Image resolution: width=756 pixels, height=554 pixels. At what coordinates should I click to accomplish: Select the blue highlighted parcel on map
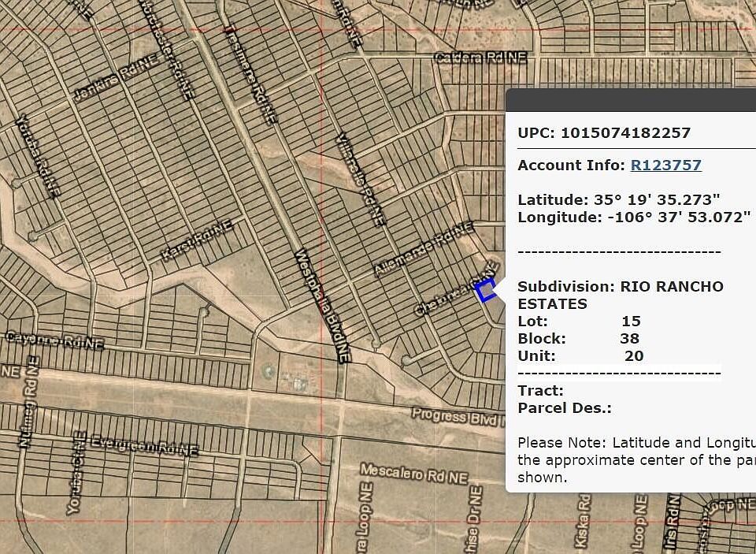[x=486, y=291]
